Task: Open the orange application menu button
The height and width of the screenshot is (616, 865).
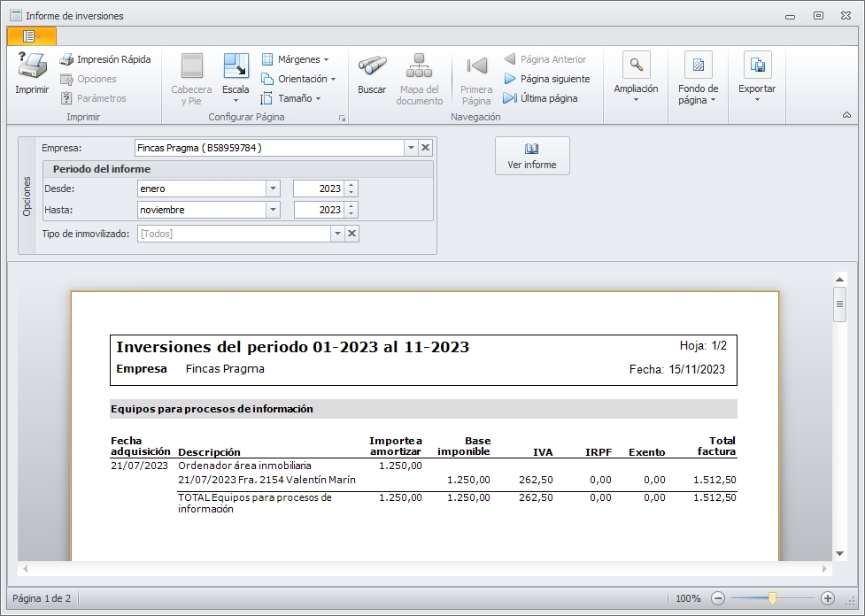Action: click(31, 35)
